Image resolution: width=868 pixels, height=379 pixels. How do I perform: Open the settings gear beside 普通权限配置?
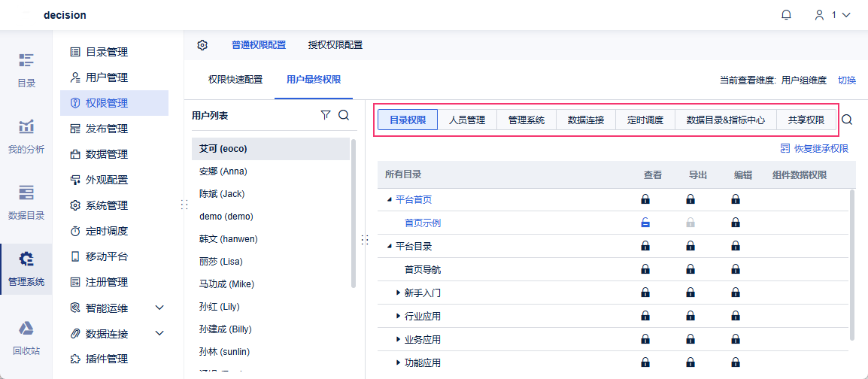(x=202, y=45)
